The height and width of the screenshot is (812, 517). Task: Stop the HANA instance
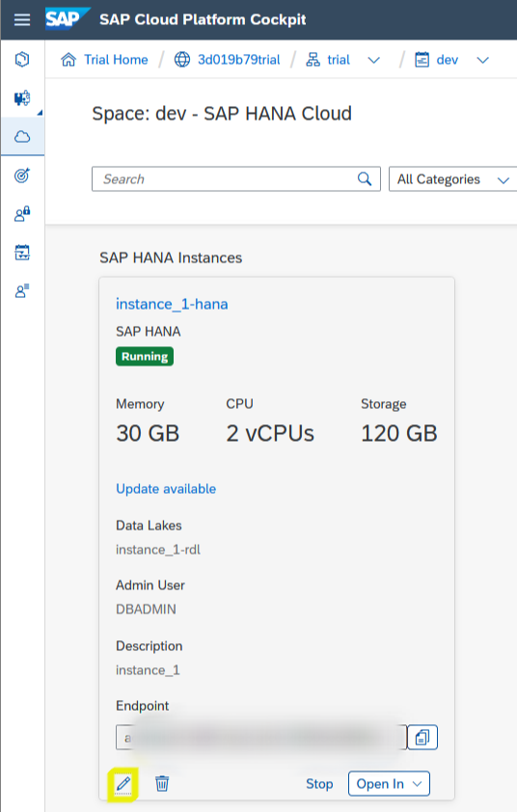point(319,784)
